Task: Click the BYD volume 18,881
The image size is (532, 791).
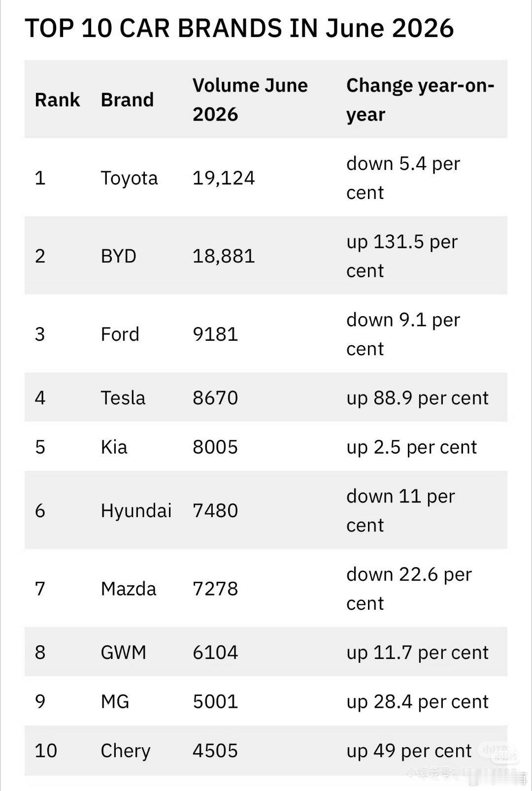Action: [224, 256]
